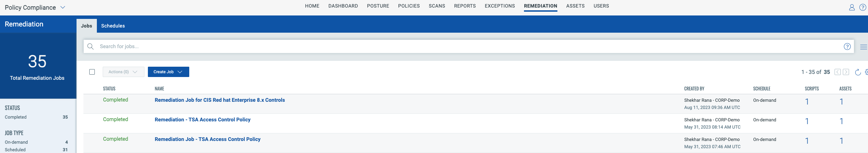Expand the Policy Compliance module dropdown
868x153 pixels.
63,8
